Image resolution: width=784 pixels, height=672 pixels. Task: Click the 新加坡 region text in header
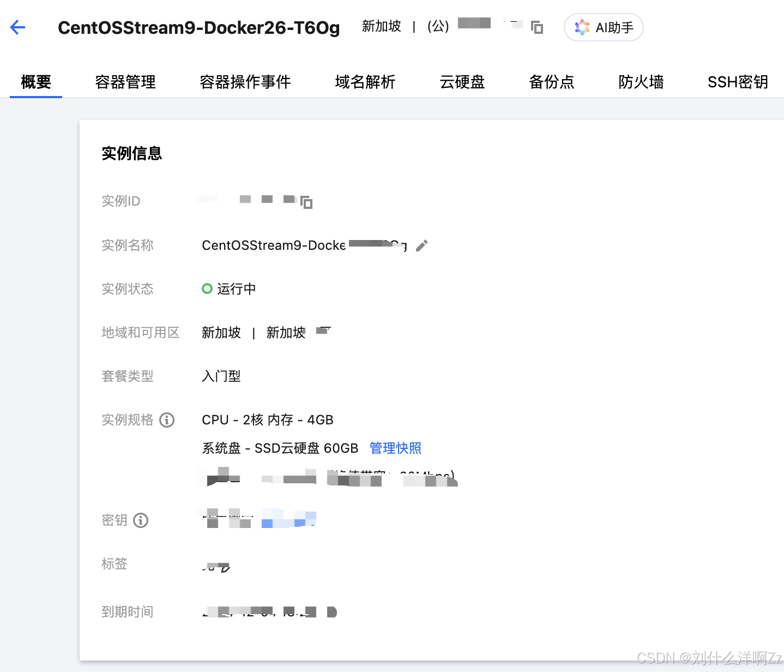point(382,26)
